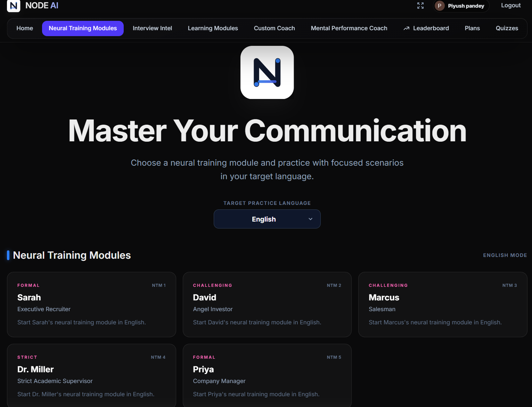Image resolution: width=532 pixels, height=407 pixels.
Task: Click the Logout button
Action: point(510,5)
